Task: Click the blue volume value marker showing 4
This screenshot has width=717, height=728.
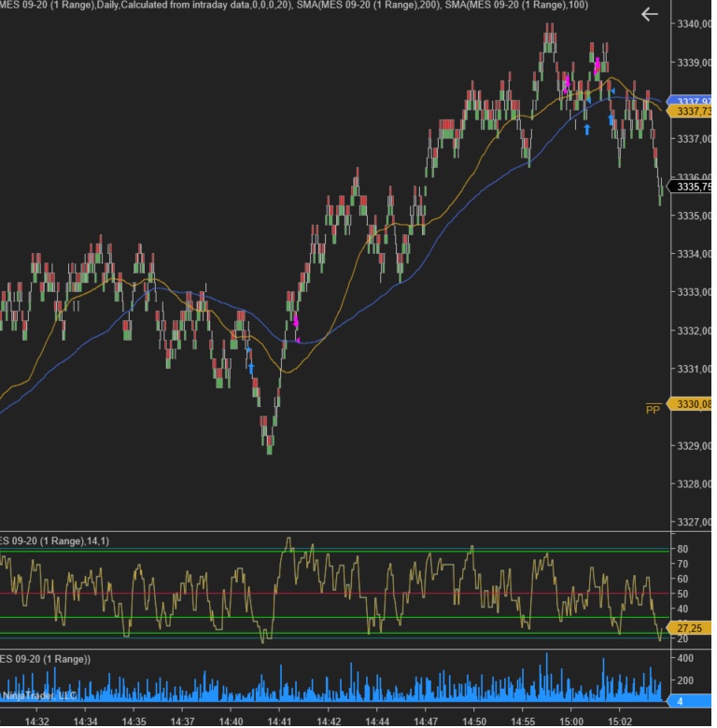Action: click(689, 701)
